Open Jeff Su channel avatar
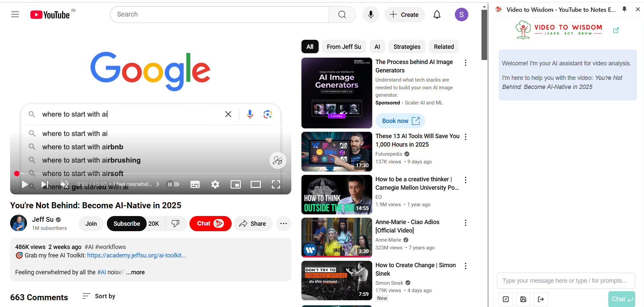This screenshot has width=644, height=307. tap(19, 223)
